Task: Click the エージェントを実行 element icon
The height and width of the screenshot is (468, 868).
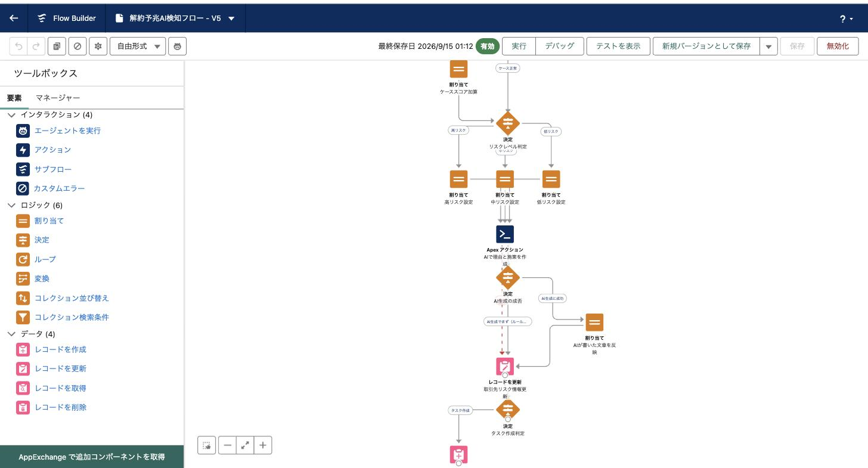Action: tap(23, 131)
